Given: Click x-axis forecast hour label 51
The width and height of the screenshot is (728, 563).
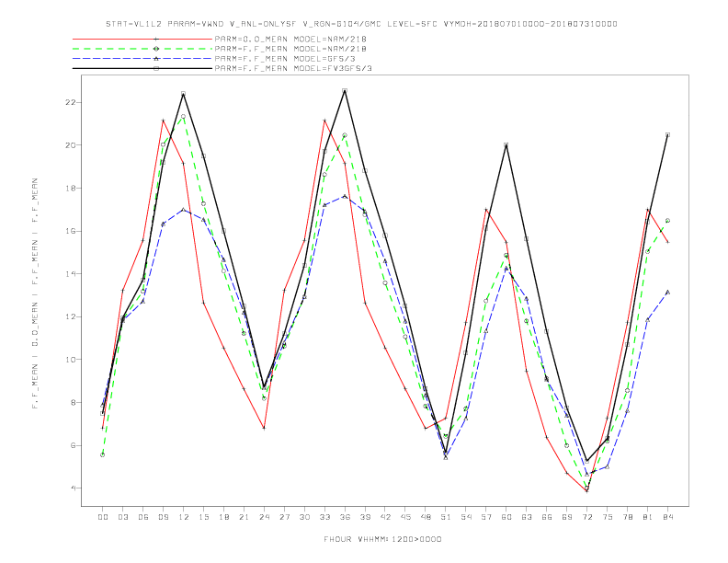Looking at the screenshot, I should 446,517.
